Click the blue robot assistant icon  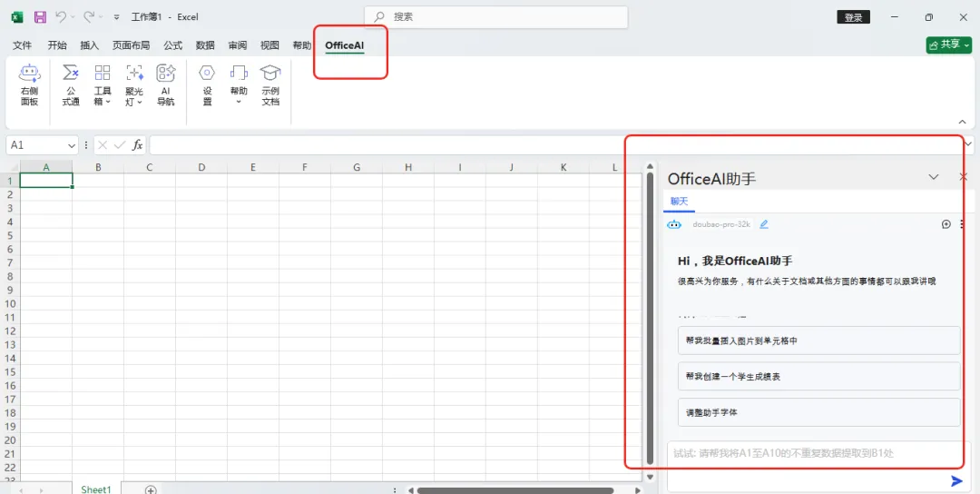coord(673,224)
